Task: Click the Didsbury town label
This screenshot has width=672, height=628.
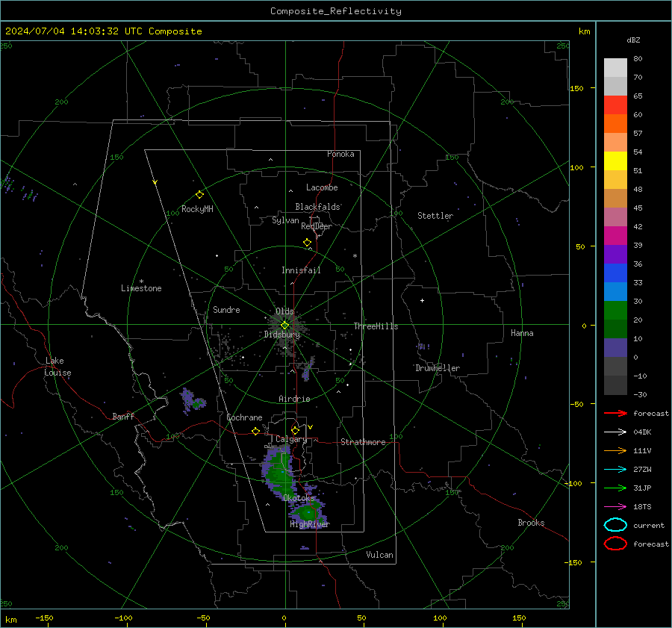Action: [x=282, y=335]
